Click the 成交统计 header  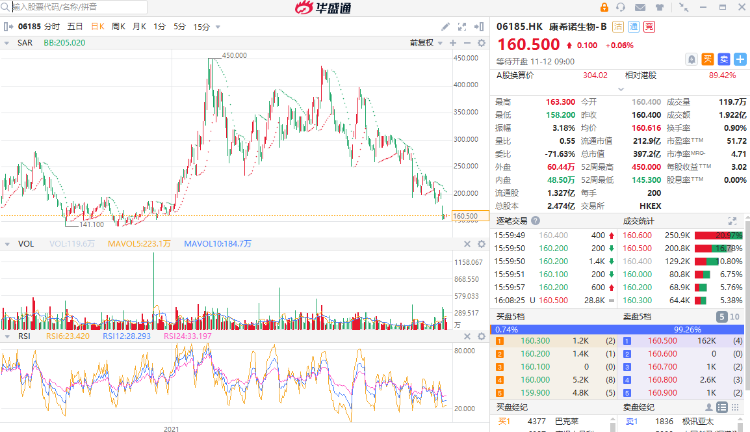pos(638,221)
